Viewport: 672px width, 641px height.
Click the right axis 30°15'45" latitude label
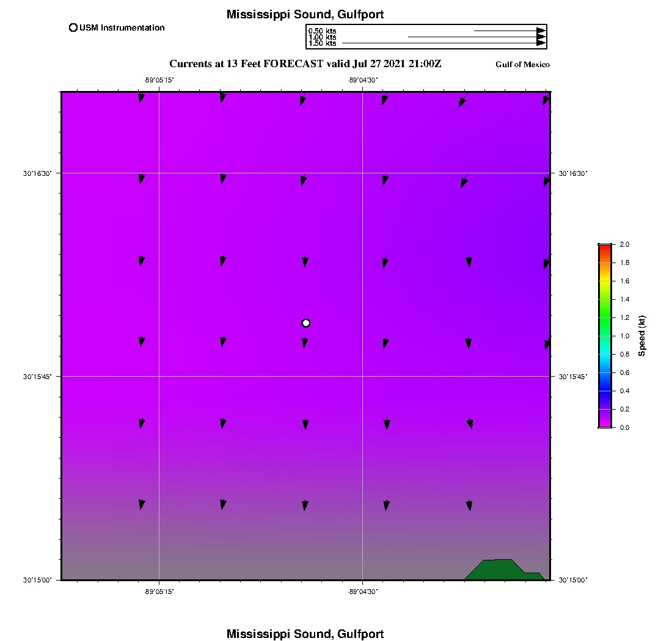[573, 377]
